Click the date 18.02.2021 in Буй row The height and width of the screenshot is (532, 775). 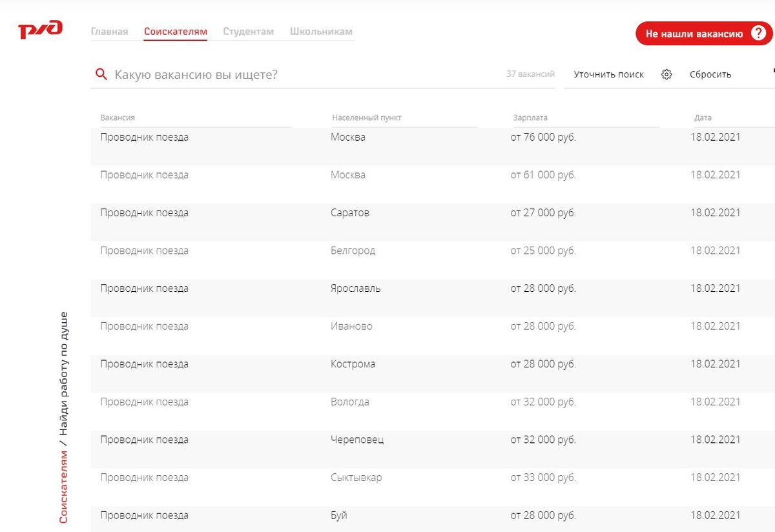pyautogui.click(x=715, y=515)
